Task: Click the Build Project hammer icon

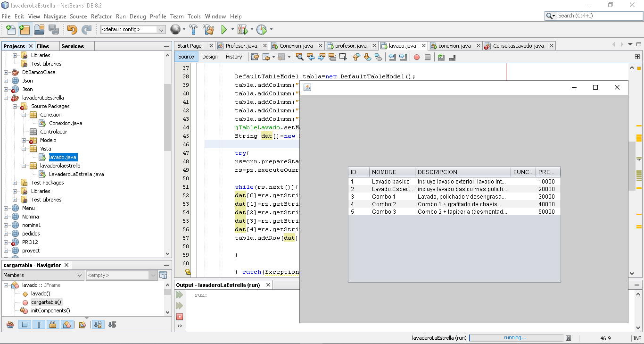Action: pos(193,30)
